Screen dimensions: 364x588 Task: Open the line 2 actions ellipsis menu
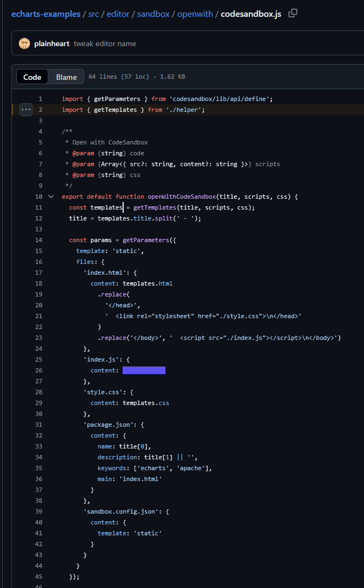[x=26, y=110]
